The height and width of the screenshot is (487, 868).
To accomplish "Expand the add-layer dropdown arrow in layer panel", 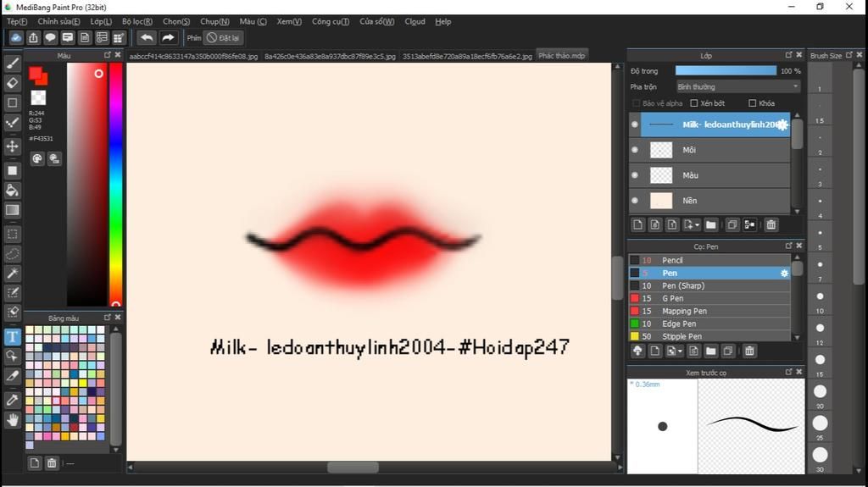I will [x=698, y=225].
